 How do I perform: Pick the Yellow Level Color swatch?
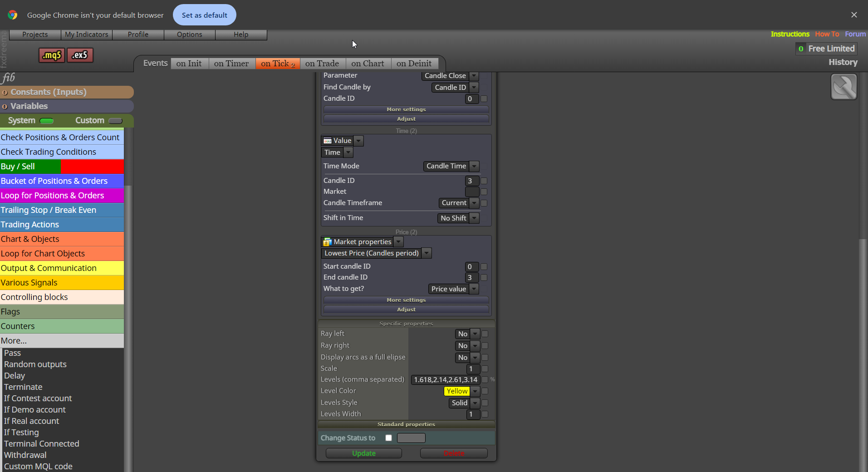coord(457,391)
